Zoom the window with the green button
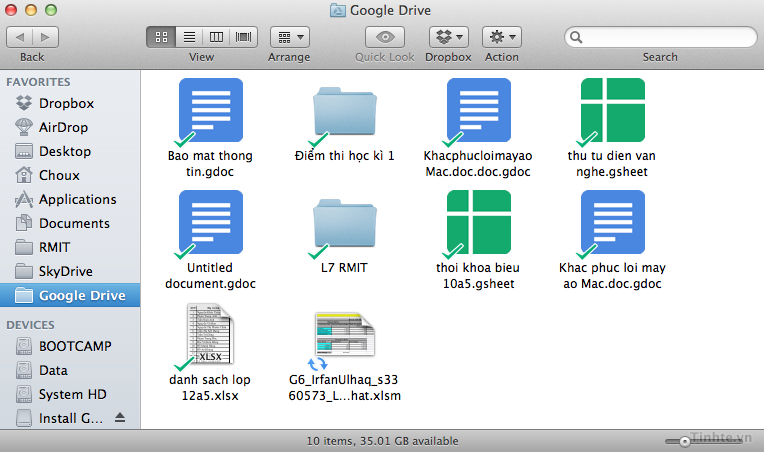Image resolution: width=764 pixels, height=452 pixels. pyautogui.click(x=51, y=10)
